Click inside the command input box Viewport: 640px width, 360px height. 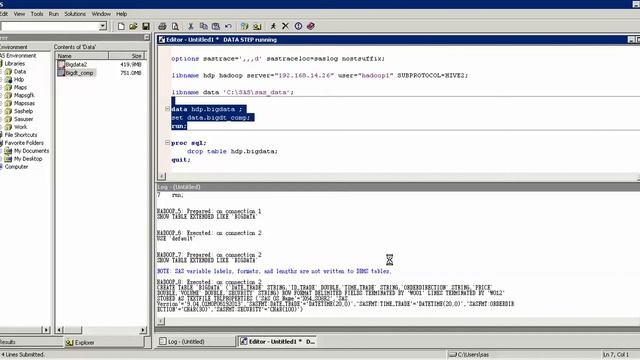(x=49, y=26)
